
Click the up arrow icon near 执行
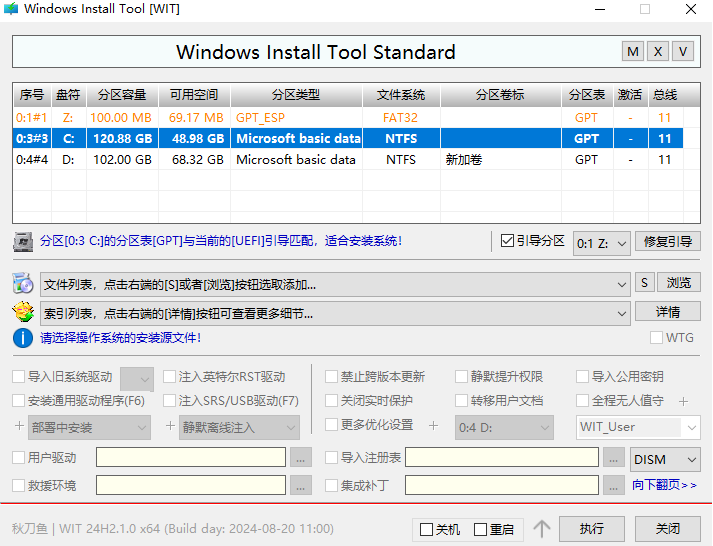(542, 529)
